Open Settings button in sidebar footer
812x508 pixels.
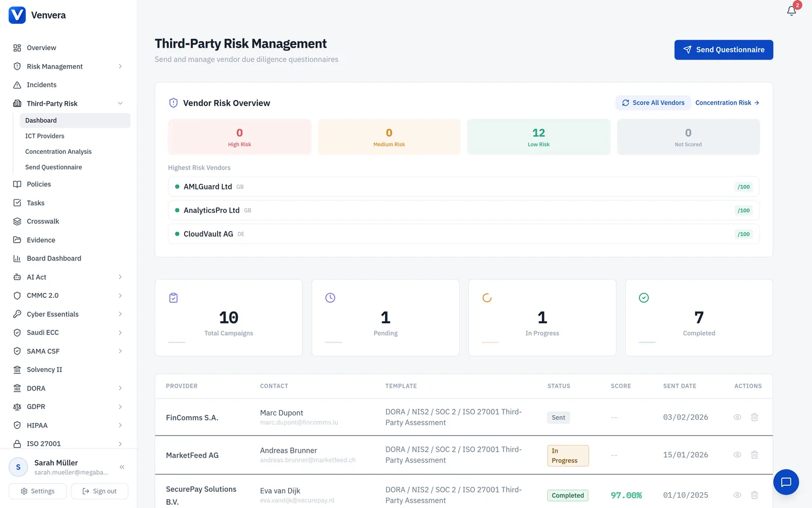pos(37,491)
